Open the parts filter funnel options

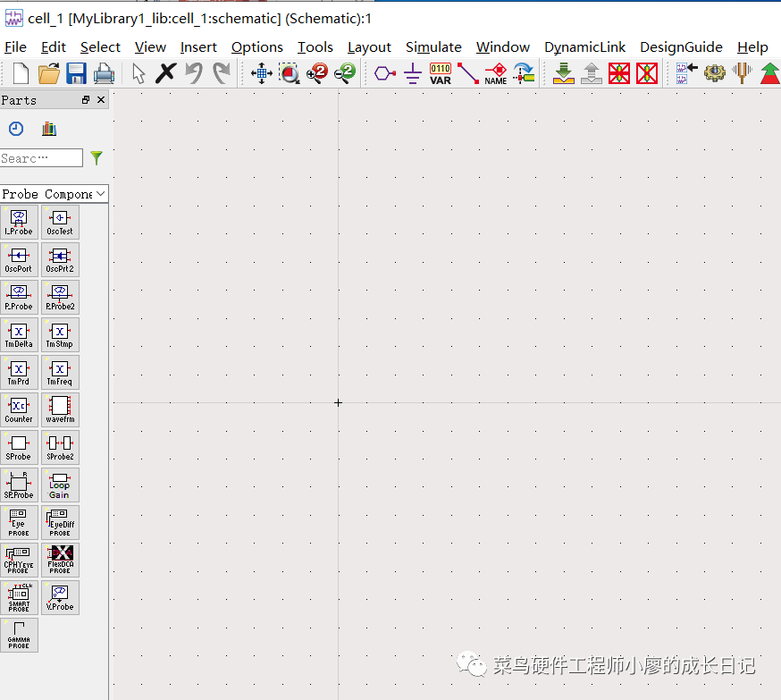tap(97, 158)
